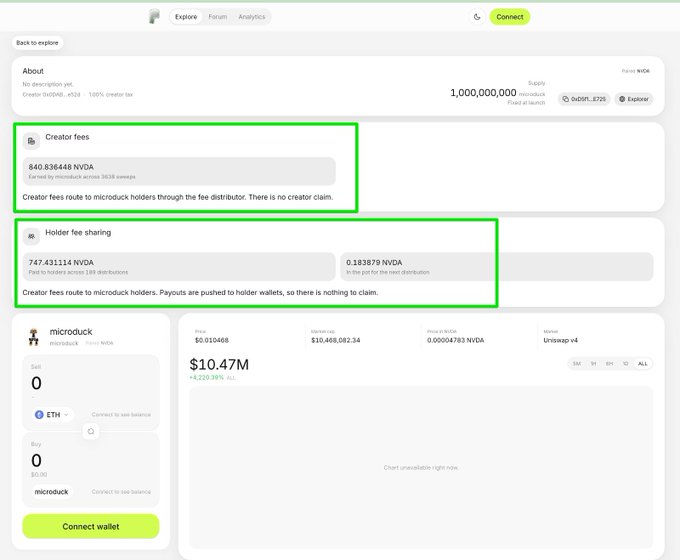Click Connect to see balance in Sell box
Image resolution: width=680 pixels, height=560 pixels.
[x=121, y=415]
